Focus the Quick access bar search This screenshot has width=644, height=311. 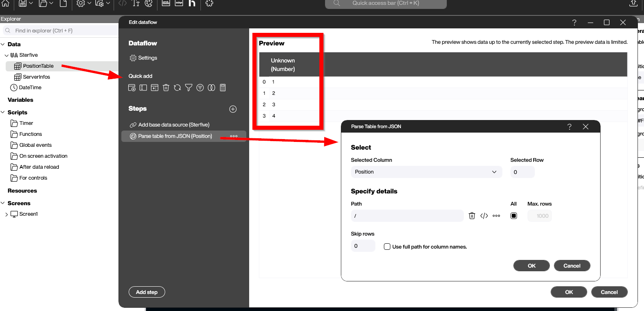click(386, 3)
